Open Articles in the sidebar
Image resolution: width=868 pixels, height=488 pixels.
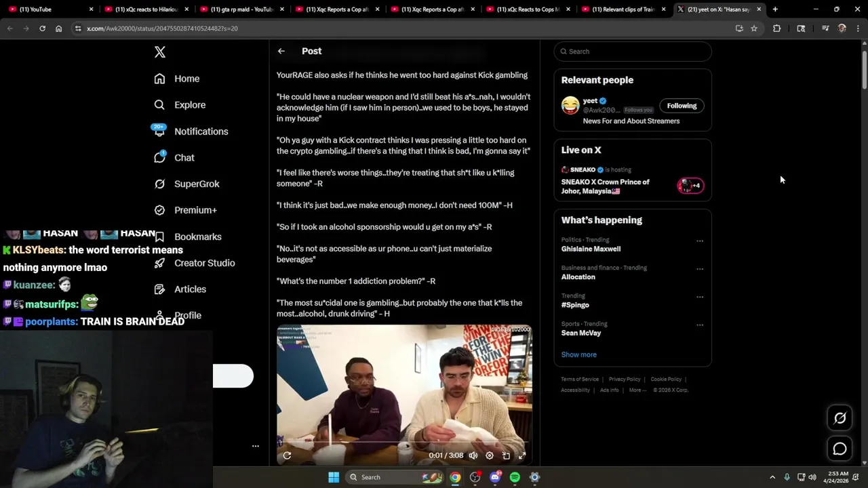pos(180,289)
